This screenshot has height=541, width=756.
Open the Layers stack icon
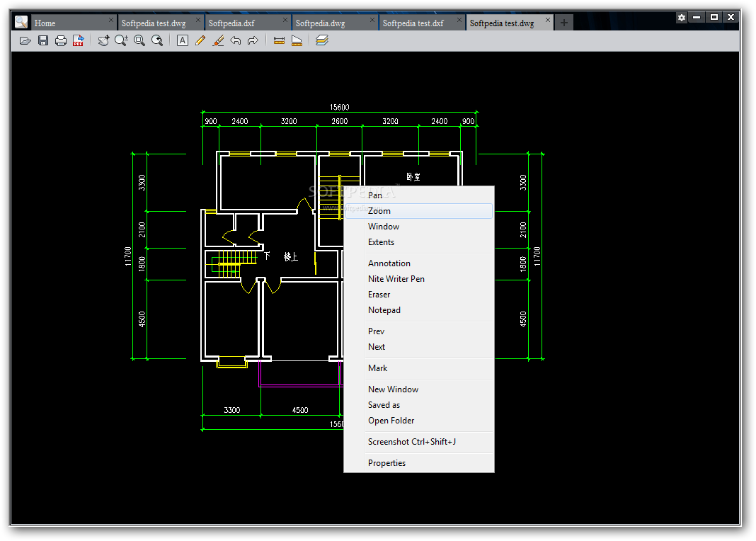[x=322, y=41]
